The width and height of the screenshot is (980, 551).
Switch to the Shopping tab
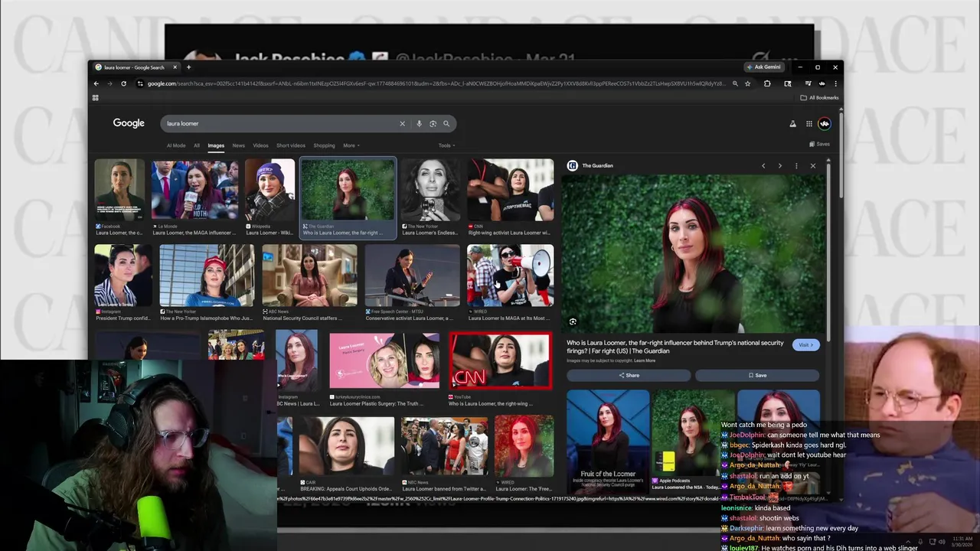tap(324, 145)
